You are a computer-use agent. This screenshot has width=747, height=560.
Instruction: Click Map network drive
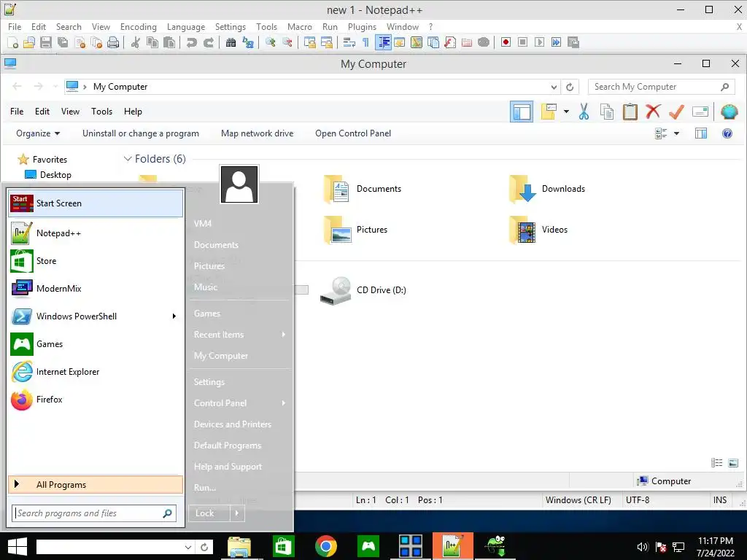pyautogui.click(x=258, y=134)
